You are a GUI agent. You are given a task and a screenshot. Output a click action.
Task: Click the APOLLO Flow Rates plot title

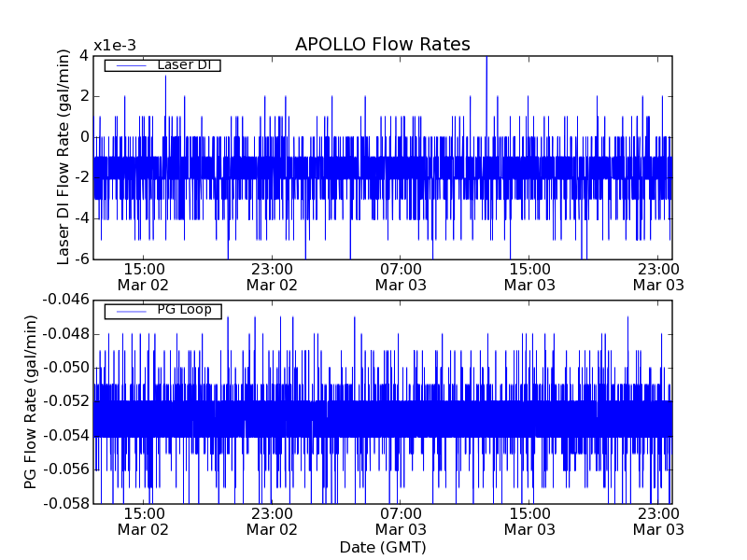pos(382,45)
